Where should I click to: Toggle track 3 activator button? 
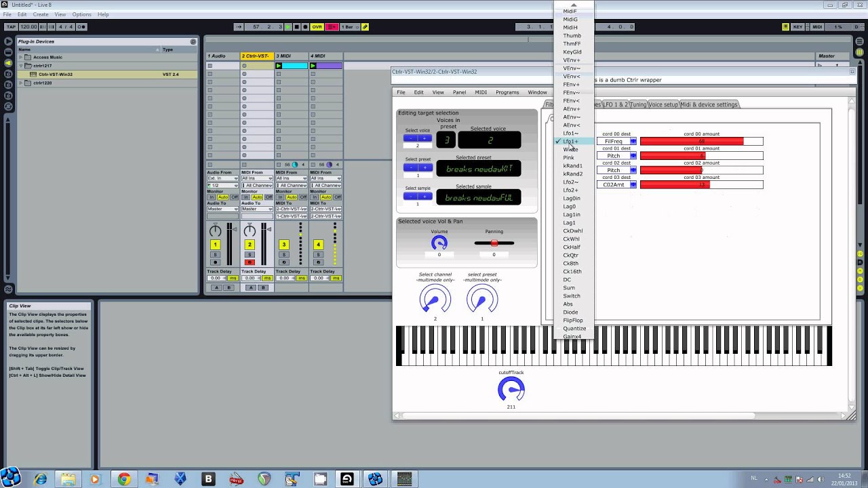click(x=284, y=245)
